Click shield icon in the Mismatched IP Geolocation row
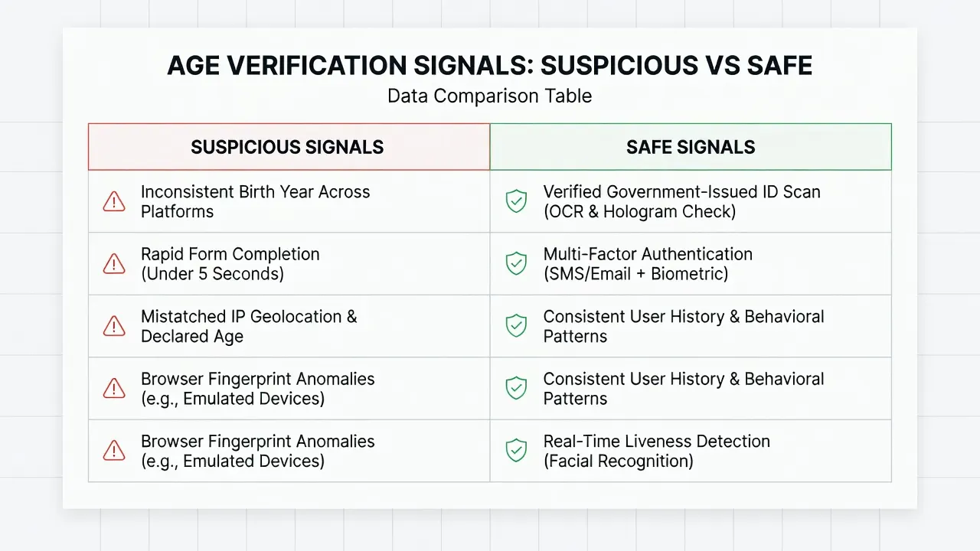 517,326
